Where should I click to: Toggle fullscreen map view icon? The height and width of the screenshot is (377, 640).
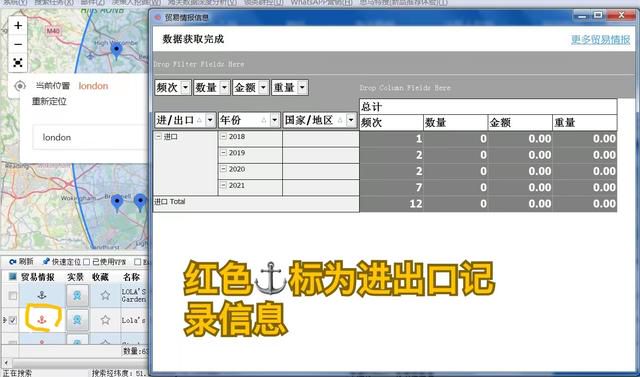(x=18, y=62)
